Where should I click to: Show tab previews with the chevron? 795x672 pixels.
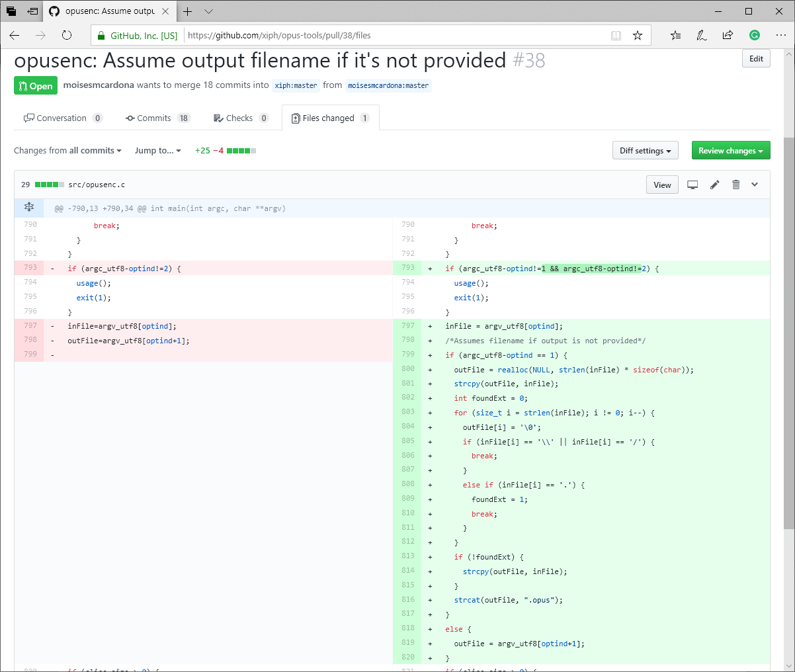point(208,11)
